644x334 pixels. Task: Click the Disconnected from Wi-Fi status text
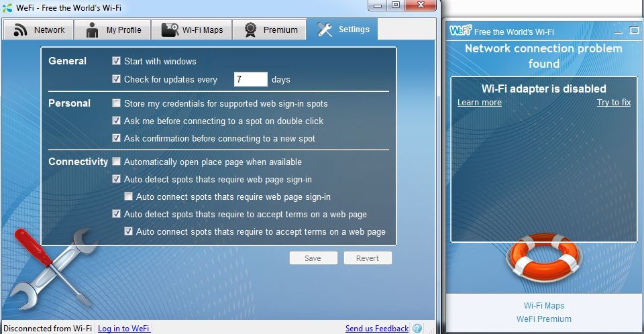(48, 328)
